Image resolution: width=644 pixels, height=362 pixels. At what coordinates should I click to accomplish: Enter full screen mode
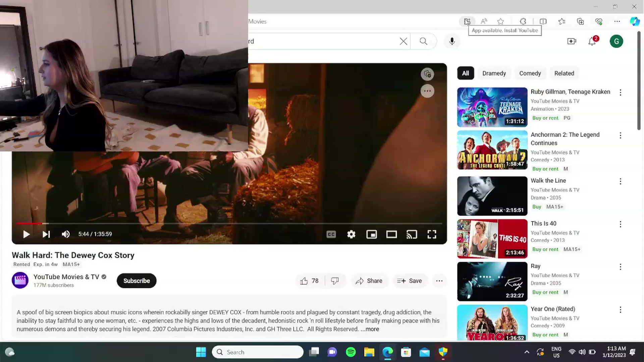click(x=432, y=234)
